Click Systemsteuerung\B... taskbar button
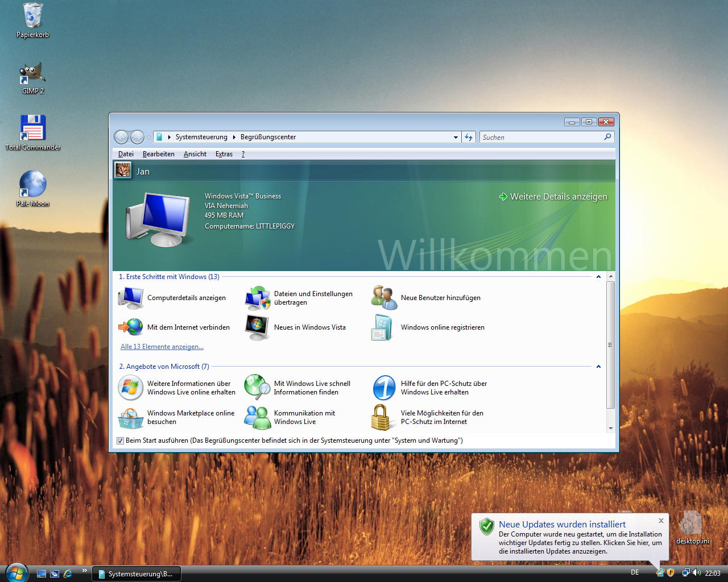728x582 pixels. tap(136, 573)
